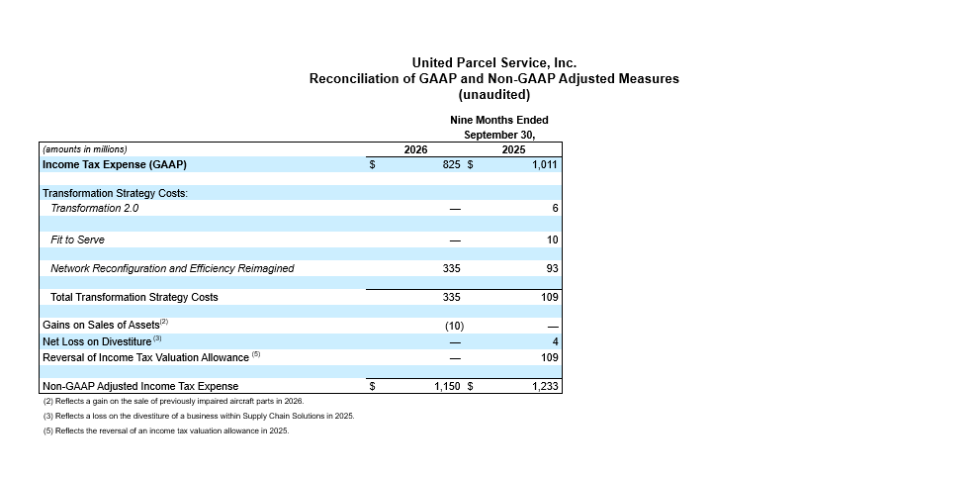Click '335' in Total Transformation Strategy Costs row

pos(451,297)
